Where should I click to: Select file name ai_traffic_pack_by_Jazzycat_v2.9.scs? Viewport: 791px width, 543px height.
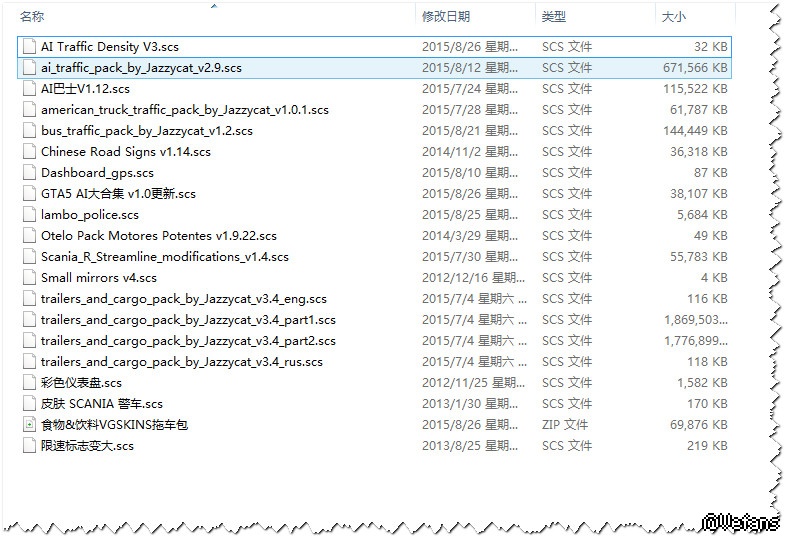point(141,68)
